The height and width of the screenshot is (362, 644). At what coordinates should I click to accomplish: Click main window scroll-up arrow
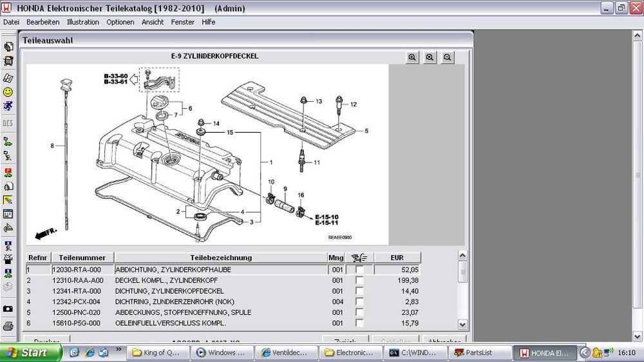tap(638, 35)
